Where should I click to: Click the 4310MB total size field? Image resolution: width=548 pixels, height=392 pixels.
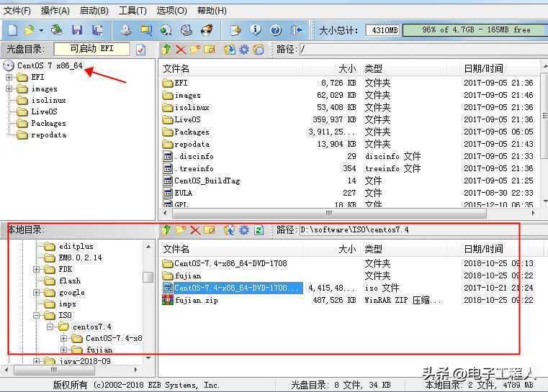pyautogui.click(x=383, y=30)
